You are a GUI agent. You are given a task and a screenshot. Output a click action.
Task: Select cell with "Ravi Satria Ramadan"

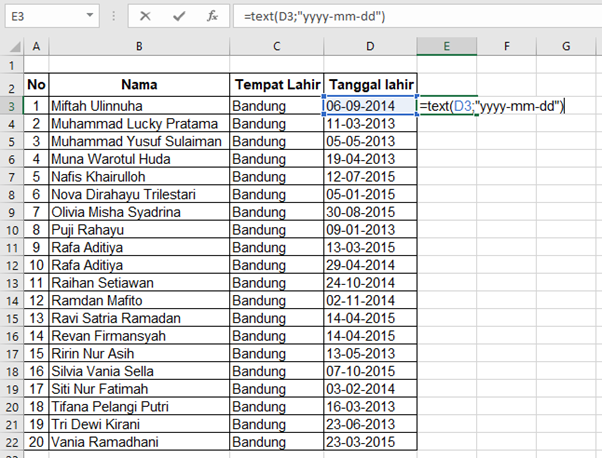tap(139, 318)
